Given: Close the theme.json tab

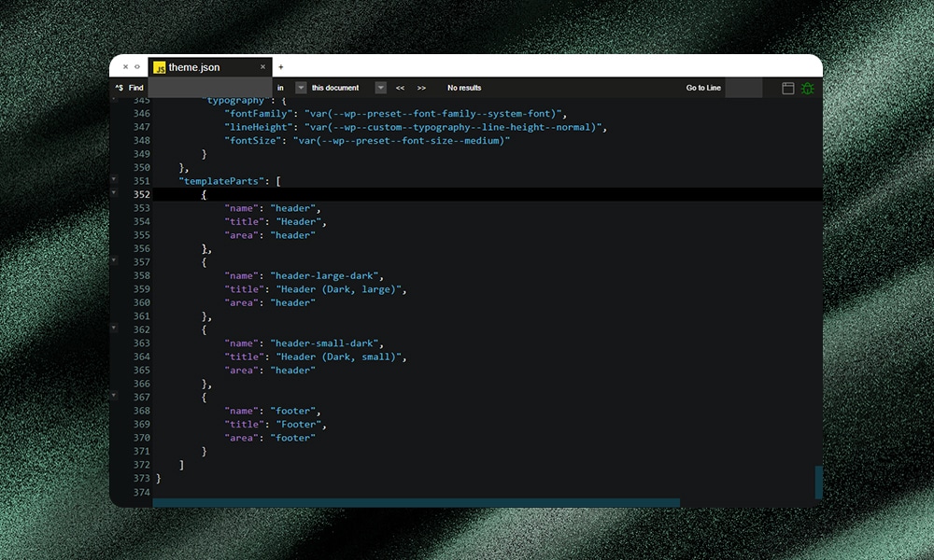Looking at the screenshot, I should pos(262,67).
